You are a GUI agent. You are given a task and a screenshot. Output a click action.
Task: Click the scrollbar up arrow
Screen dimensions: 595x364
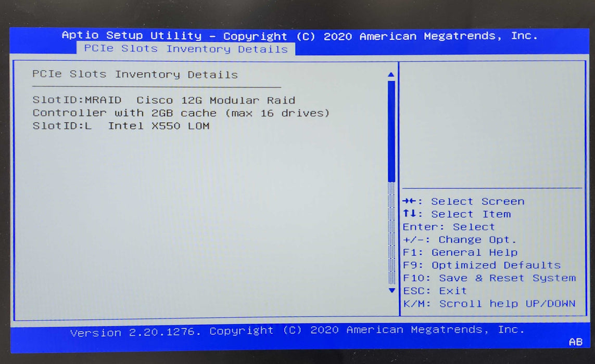(x=391, y=74)
